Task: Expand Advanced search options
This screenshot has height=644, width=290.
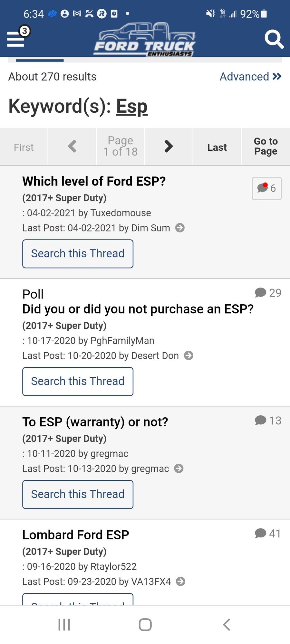Action: 250,77
